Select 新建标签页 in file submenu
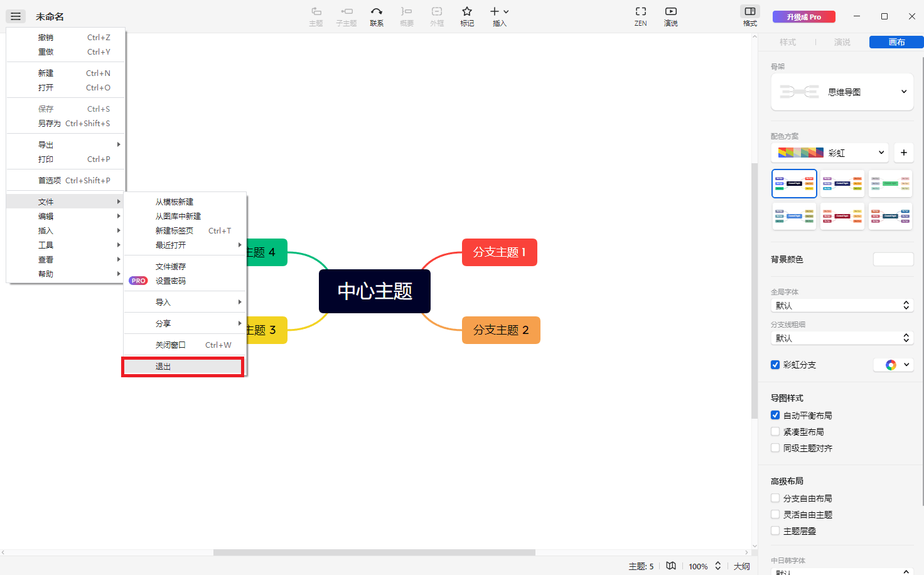This screenshot has width=924, height=575. click(x=185, y=230)
